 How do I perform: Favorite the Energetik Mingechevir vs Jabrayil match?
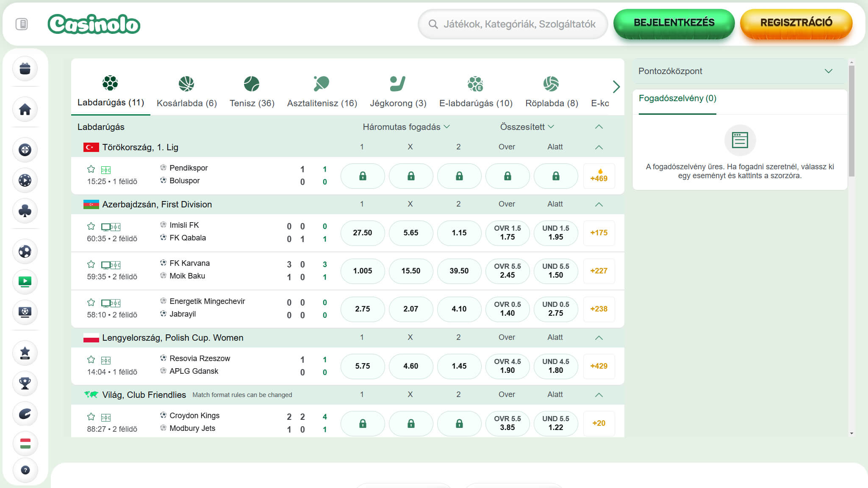pyautogui.click(x=91, y=303)
